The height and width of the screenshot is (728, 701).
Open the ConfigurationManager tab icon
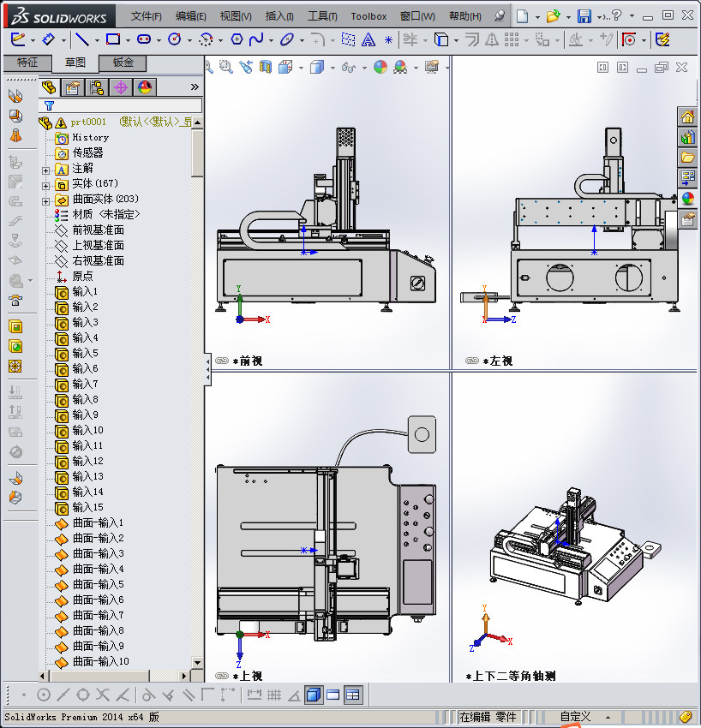tap(97, 87)
